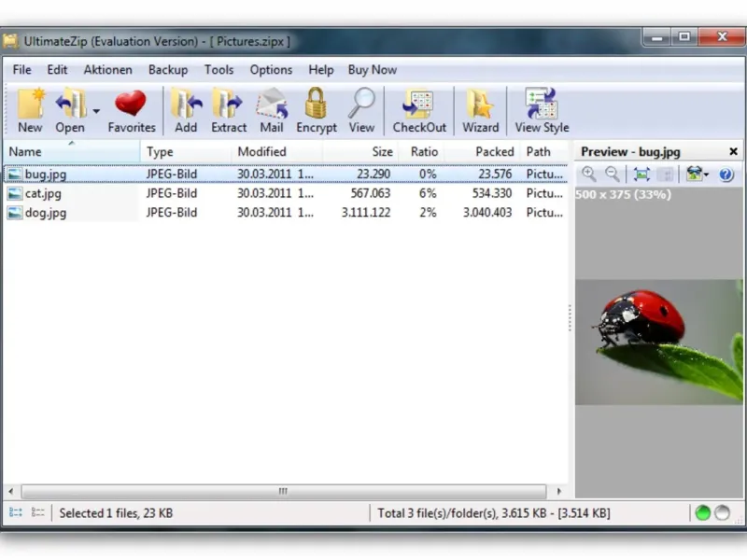This screenshot has height=560, width=747.
Task: Minimize the UltimateZip window
Action: 657,36
